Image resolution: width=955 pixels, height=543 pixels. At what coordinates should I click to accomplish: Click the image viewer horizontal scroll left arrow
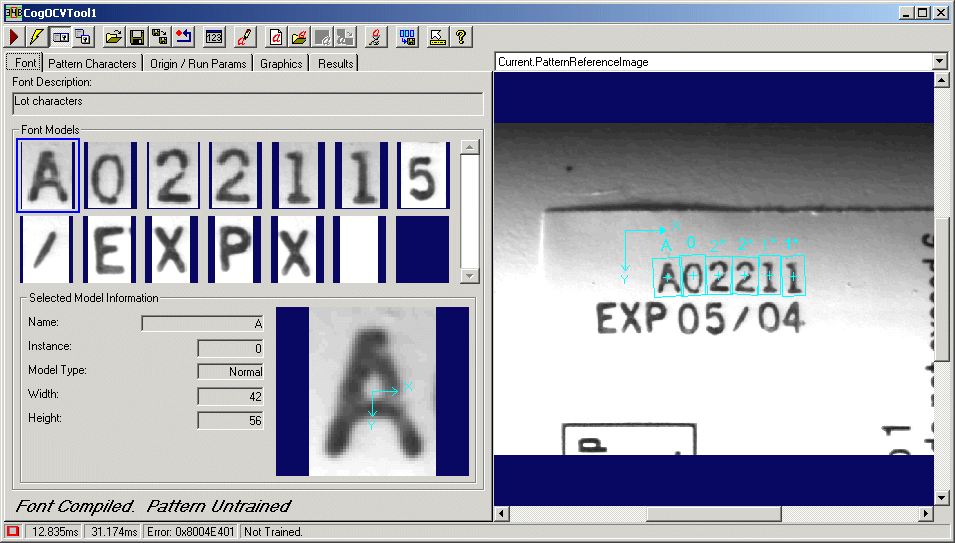point(501,513)
